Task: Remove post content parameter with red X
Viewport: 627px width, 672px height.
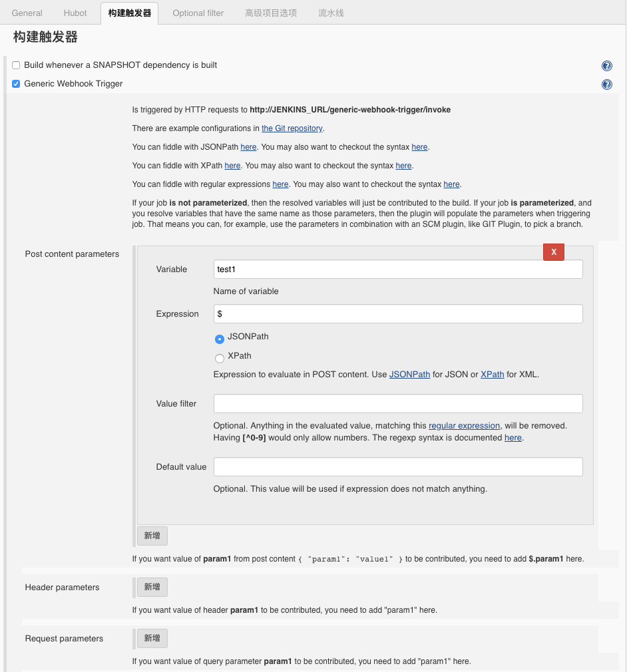Action: point(553,252)
